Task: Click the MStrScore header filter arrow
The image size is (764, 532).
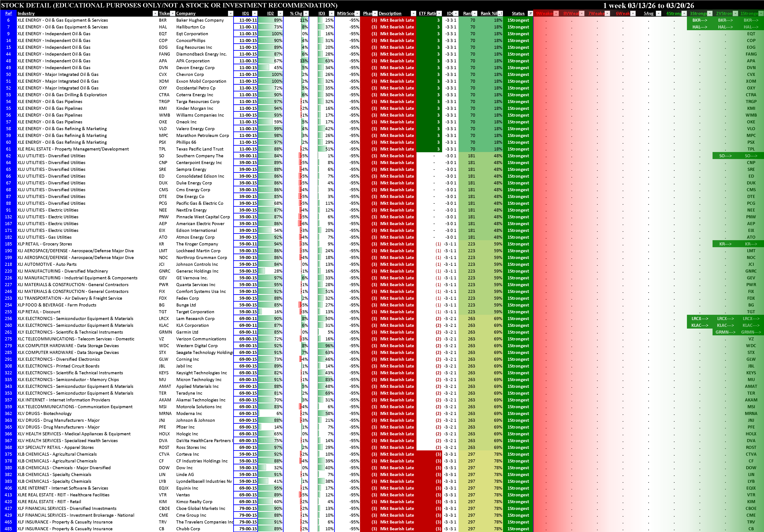Action: pos(357,14)
